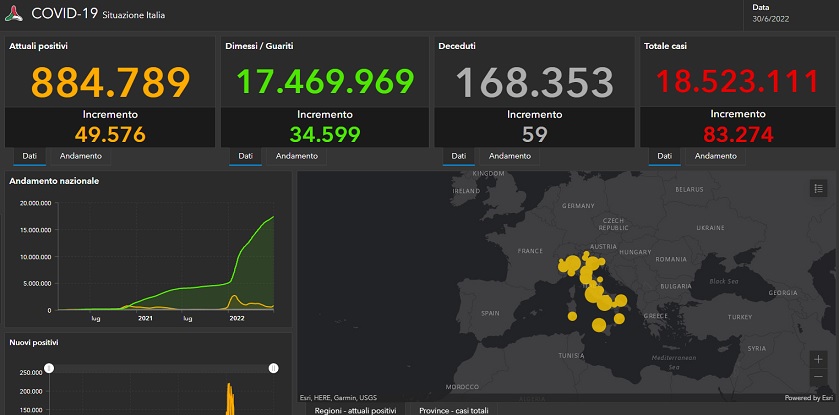This screenshot has width=839, height=415.
Task: Click the date 30/6/2022
Action: pyautogui.click(x=771, y=19)
